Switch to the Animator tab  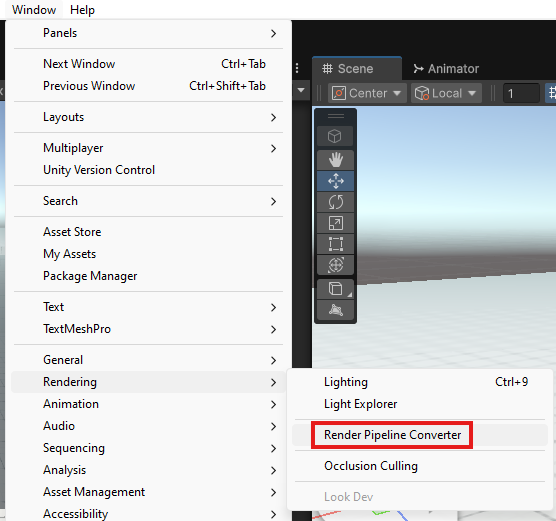click(x=446, y=68)
